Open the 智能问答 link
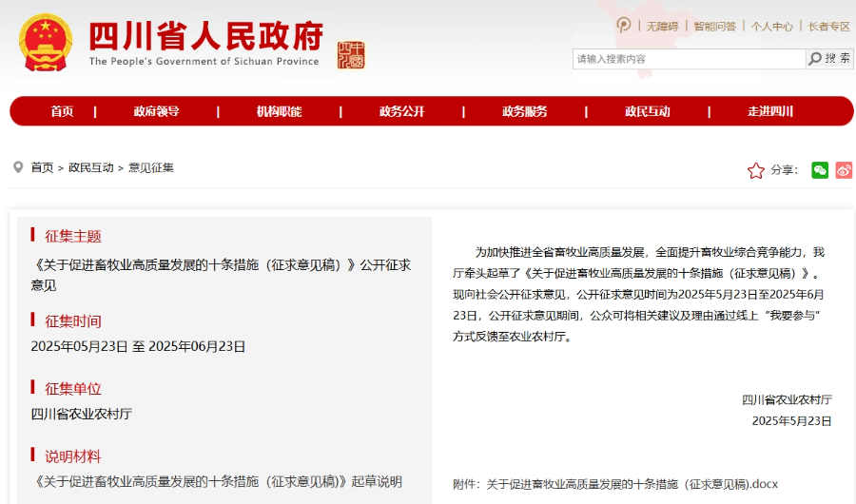 click(714, 27)
